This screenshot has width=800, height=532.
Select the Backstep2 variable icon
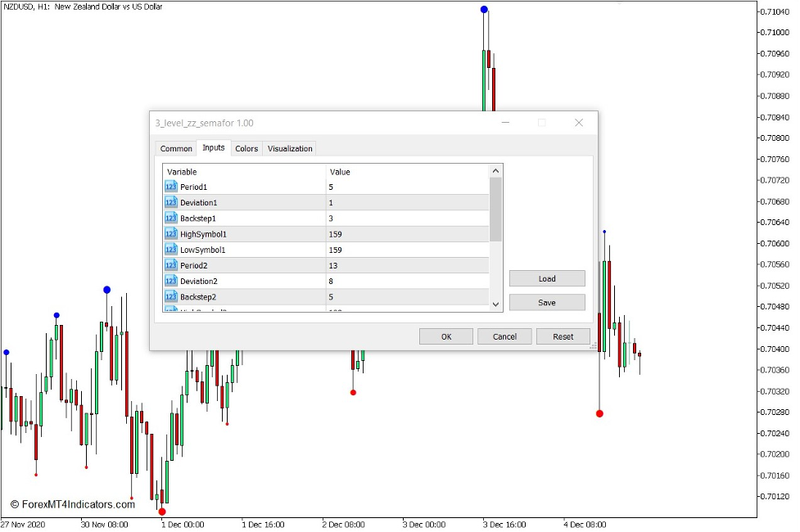click(x=169, y=296)
